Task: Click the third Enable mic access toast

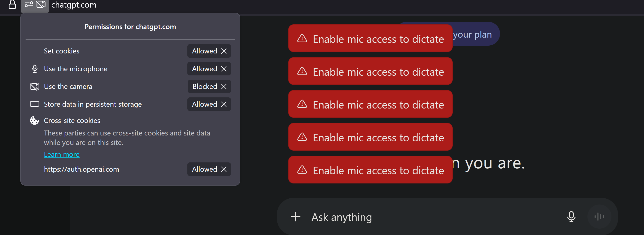Action: click(x=370, y=104)
